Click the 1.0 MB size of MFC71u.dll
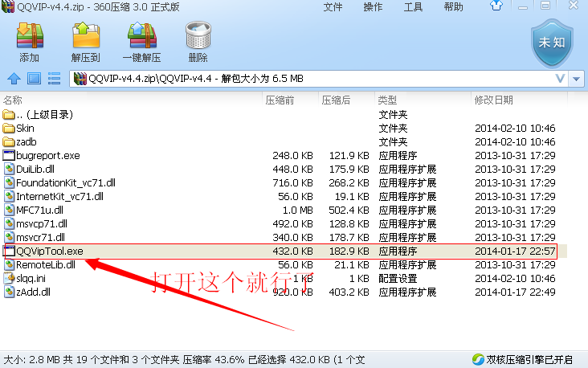 click(297, 210)
